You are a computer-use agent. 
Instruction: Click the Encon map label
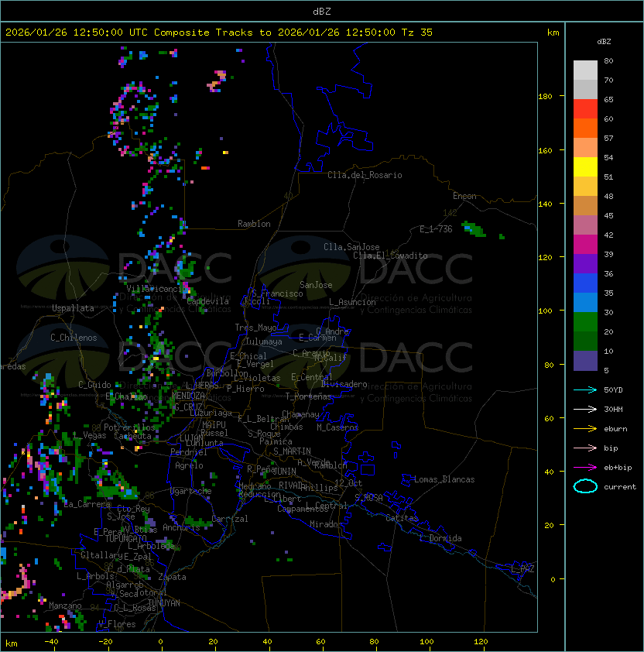(464, 196)
